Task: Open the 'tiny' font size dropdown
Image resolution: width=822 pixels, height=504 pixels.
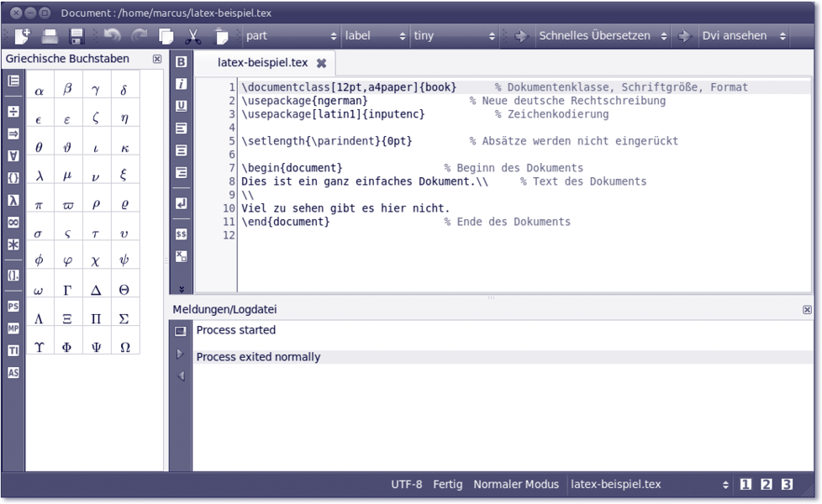Action: 455,36
